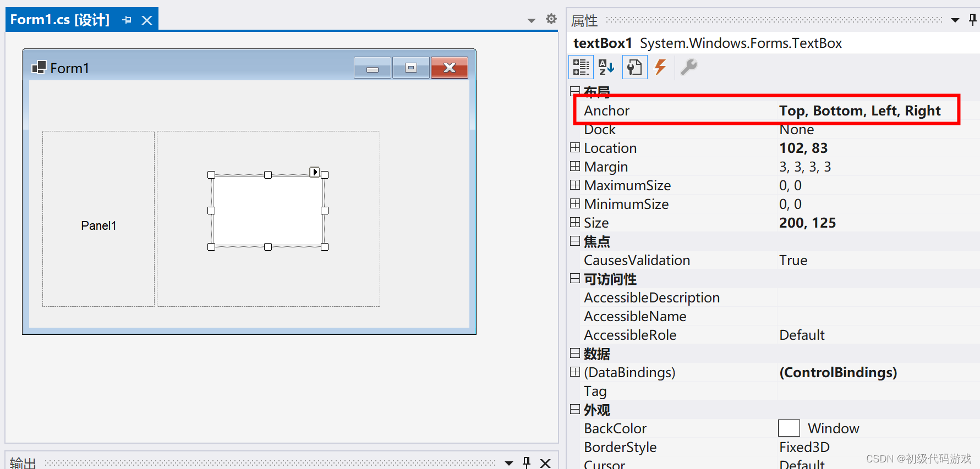Toggle auto-hide pin on Properties panel
This screenshot has height=469, width=980.
pos(972,20)
